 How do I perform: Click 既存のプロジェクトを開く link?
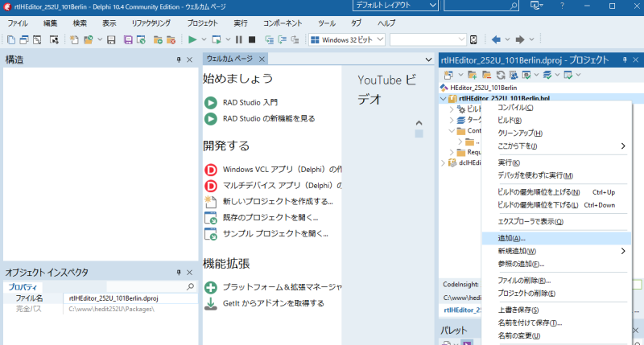coord(270,217)
